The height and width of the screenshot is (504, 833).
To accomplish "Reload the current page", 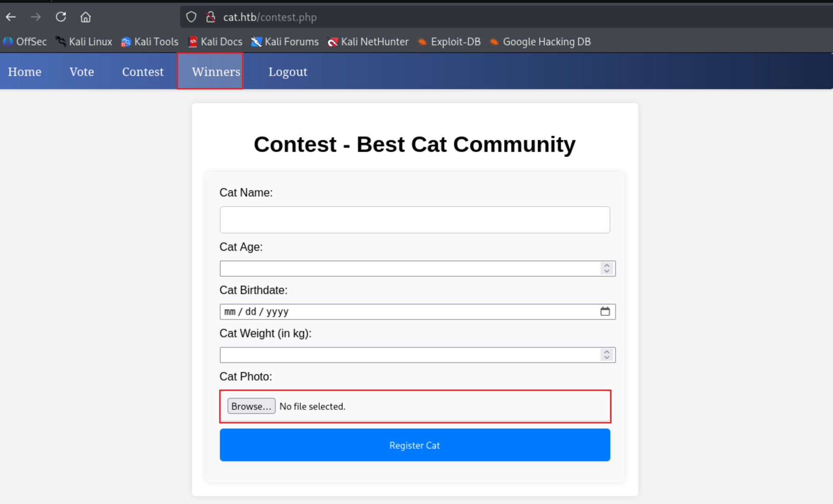I will point(61,17).
